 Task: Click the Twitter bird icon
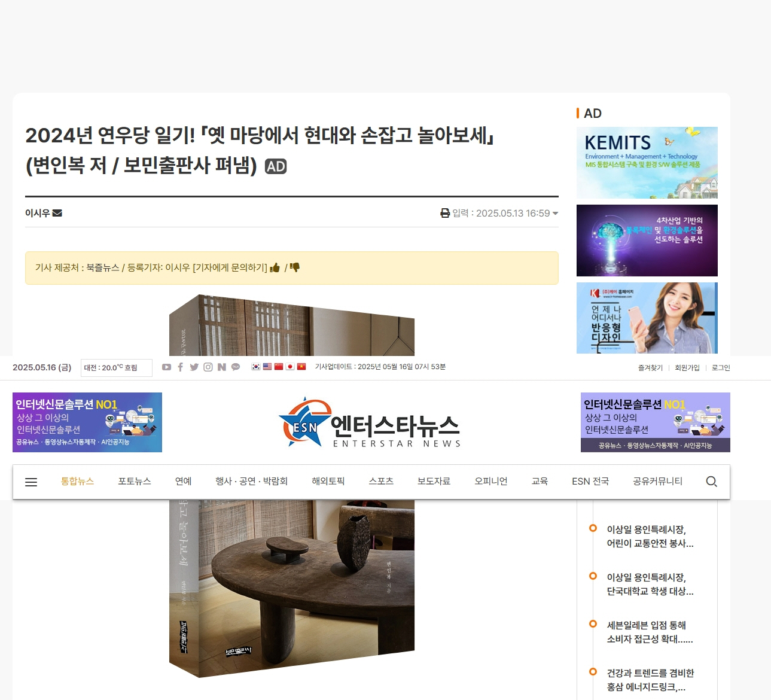[194, 367]
